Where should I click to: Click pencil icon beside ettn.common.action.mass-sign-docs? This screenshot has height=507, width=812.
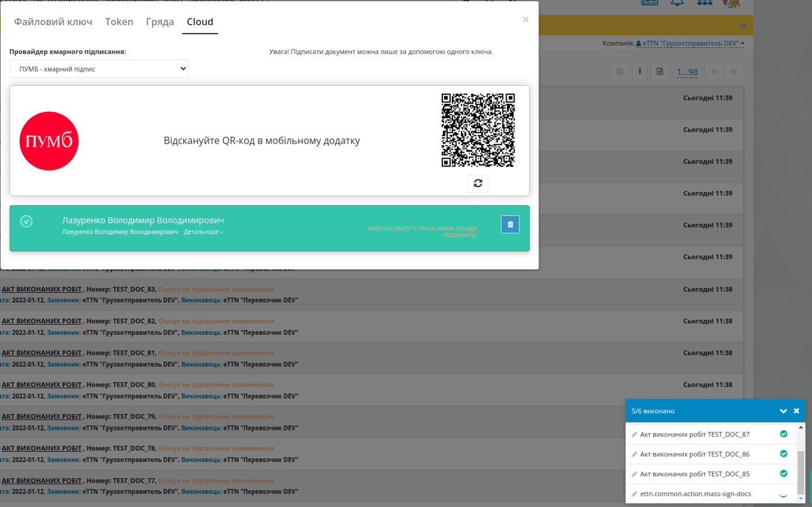[x=634, y=494]
